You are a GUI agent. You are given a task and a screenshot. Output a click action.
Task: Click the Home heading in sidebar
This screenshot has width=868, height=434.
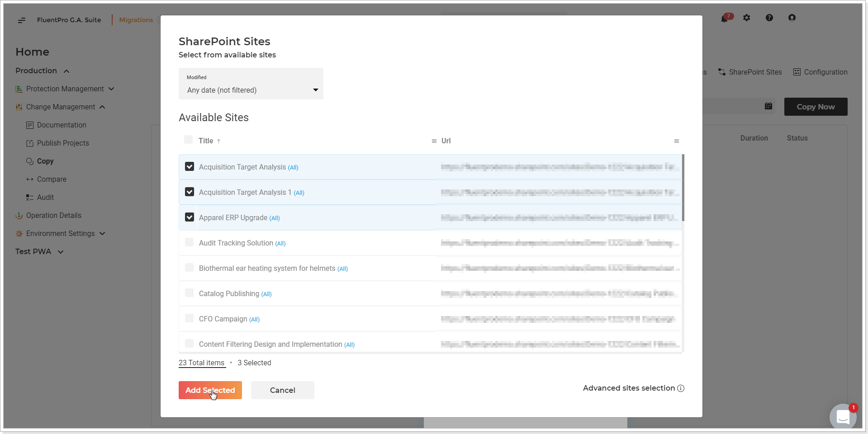(x=32, y=52)
